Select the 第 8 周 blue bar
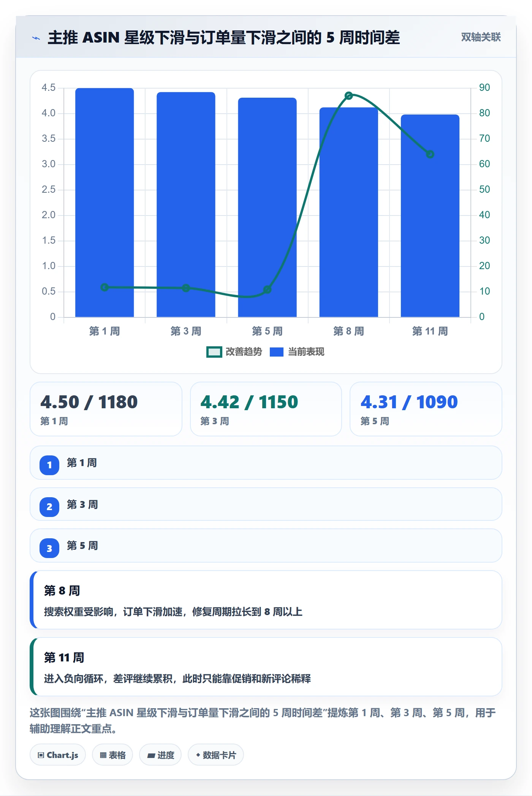Viewport: 532px width, 796px height. click(x=348, y=212)
